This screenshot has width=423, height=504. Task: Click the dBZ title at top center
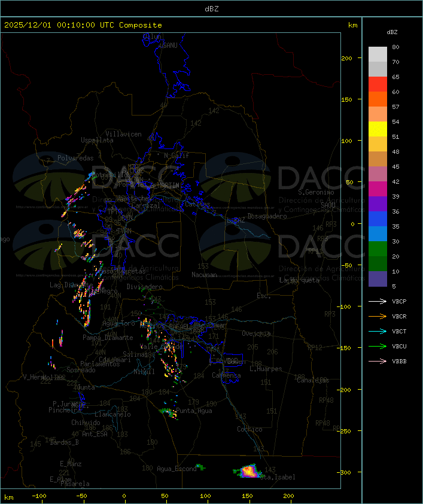click(212, 9)
